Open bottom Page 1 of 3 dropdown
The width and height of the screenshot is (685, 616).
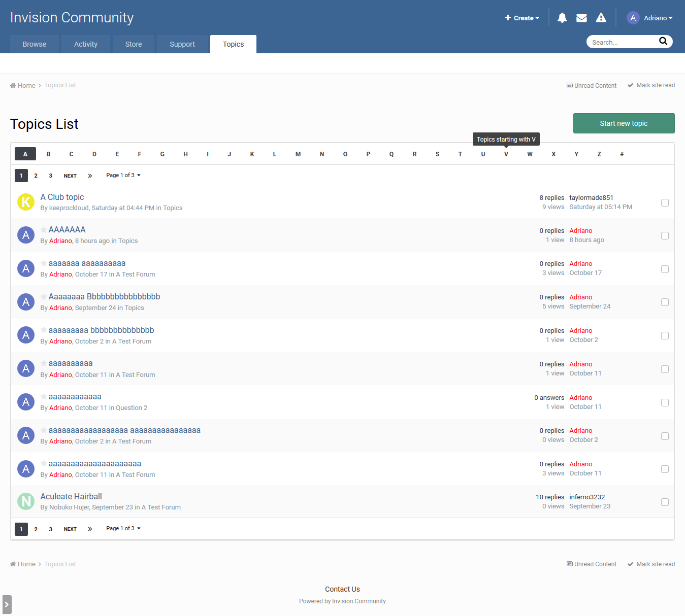point(123,528)
